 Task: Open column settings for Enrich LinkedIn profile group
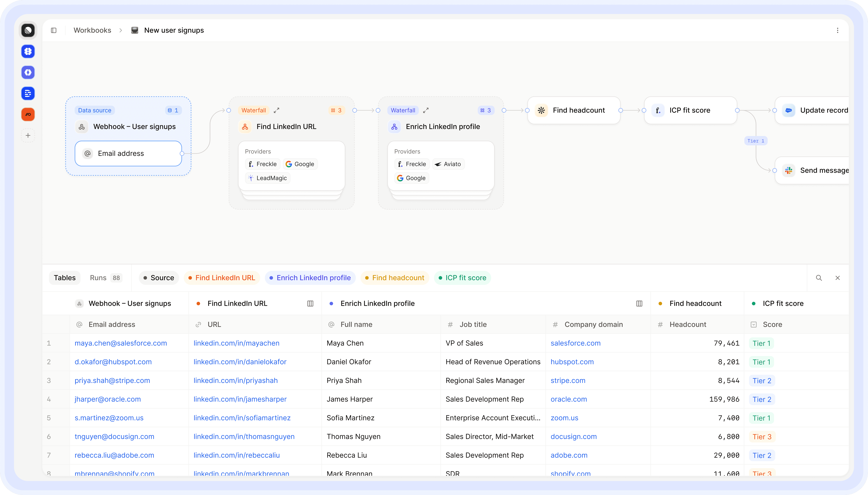(x=639, y=303)
